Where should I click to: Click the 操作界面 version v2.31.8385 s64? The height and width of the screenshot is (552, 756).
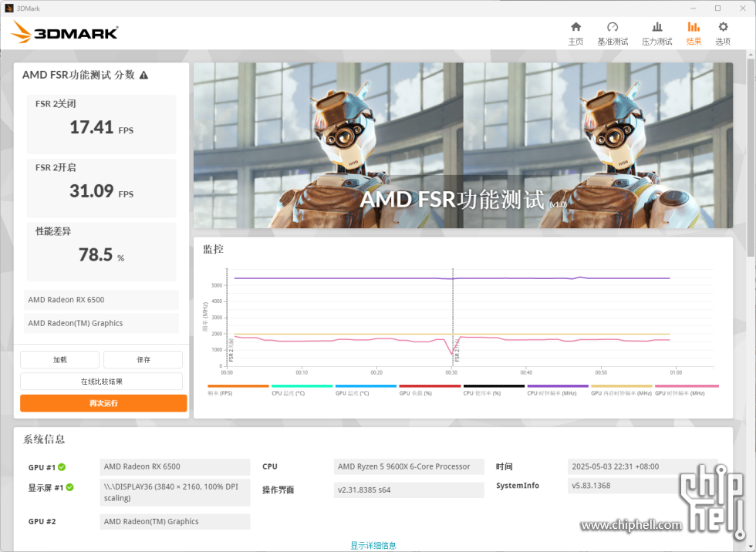(409, 490)
